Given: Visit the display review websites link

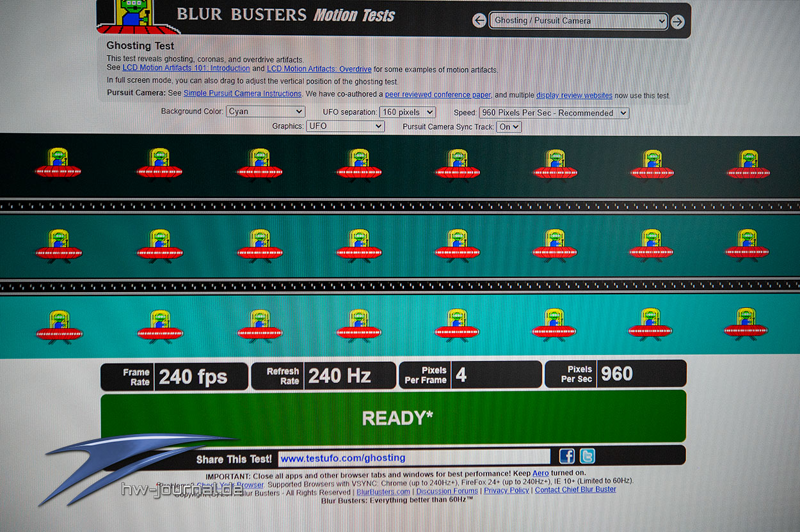Looking at the screenshot, I should click(574, 95).
